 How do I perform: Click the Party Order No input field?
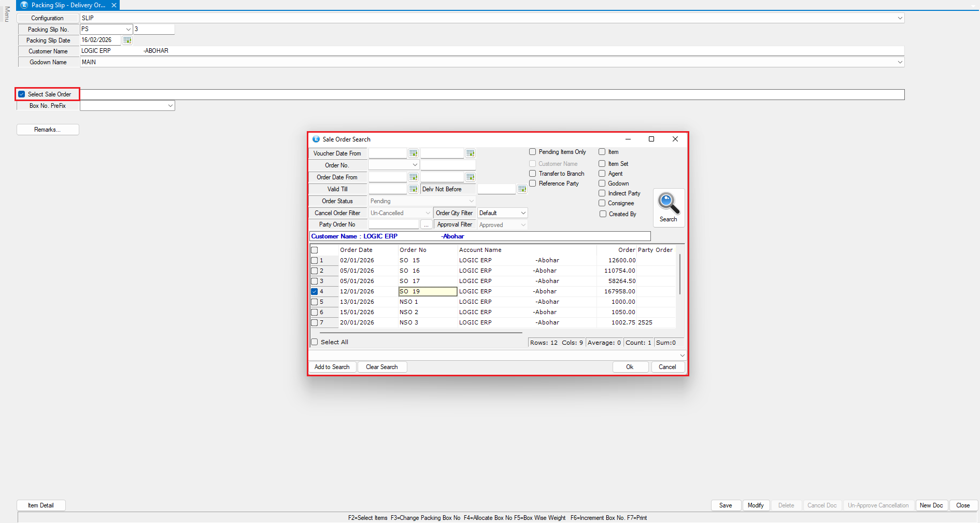pos(393,225)
